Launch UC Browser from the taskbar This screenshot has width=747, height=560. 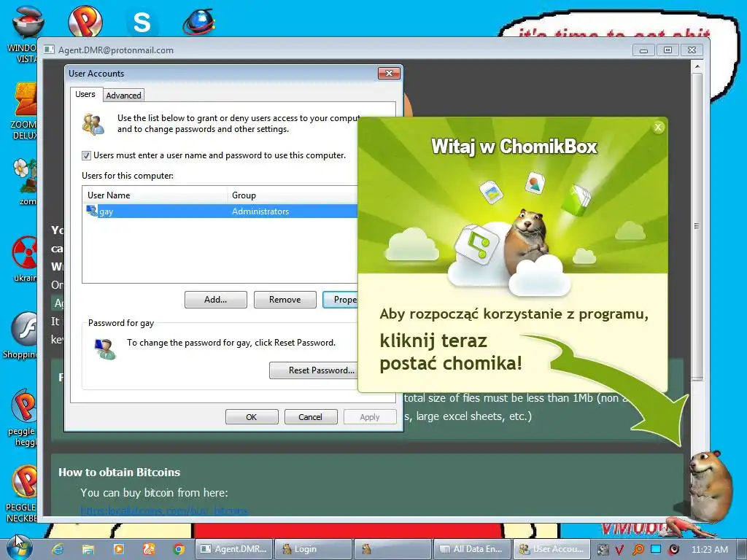pos(149,549)
